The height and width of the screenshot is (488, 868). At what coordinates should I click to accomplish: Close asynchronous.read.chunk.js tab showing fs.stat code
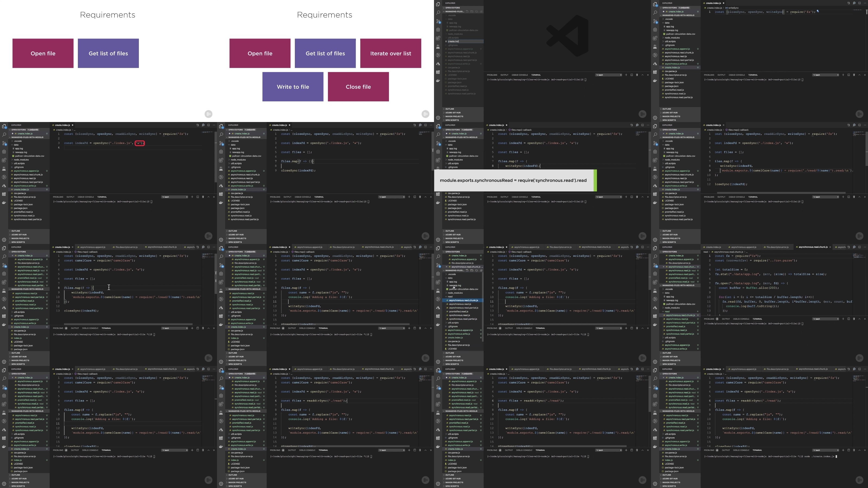pyautogui.click(x=830, y=247)
